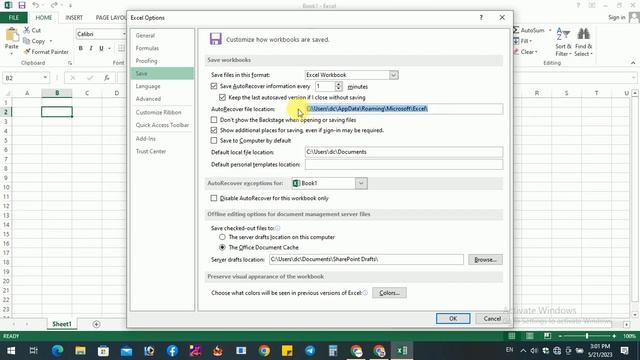Open Save files in this format dropdown
The height and width of the screenshot is (360, 640).
click(393, 75)
